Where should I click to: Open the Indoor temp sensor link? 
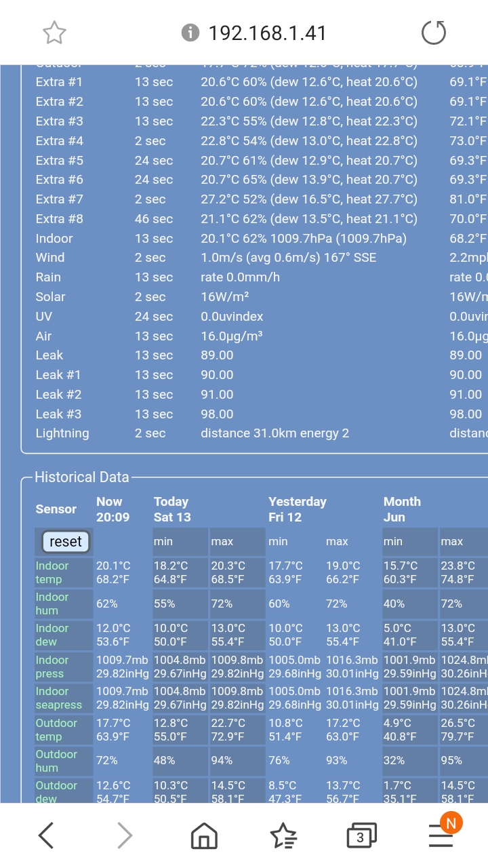52,572
